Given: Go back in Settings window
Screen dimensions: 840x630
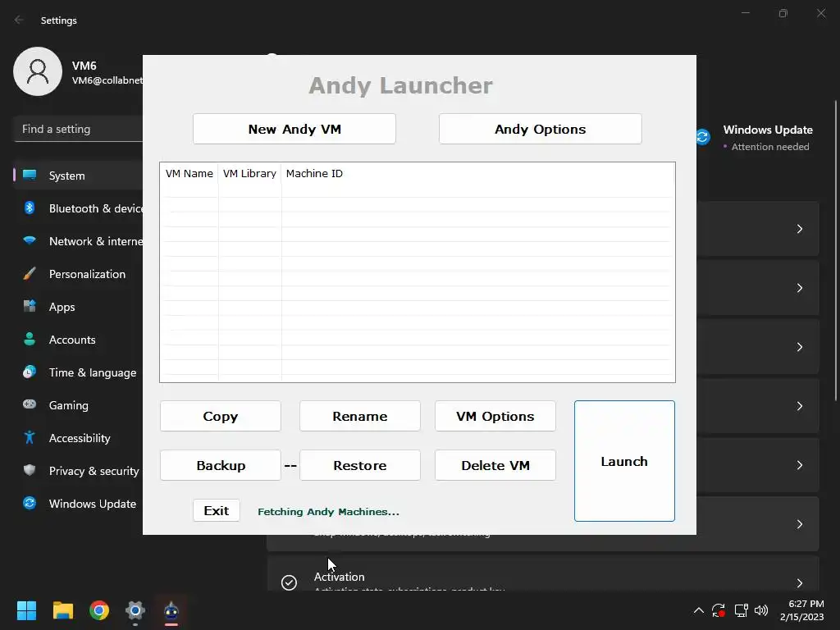Looking at the screenshot, I should pyautogui.click(x=20, y=20).
